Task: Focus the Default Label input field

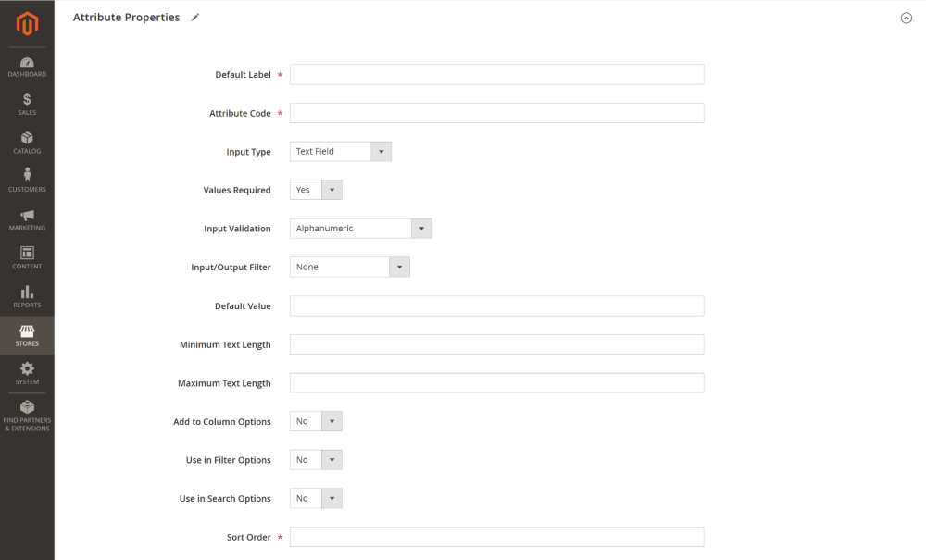Action: click(x=496, y=74)
